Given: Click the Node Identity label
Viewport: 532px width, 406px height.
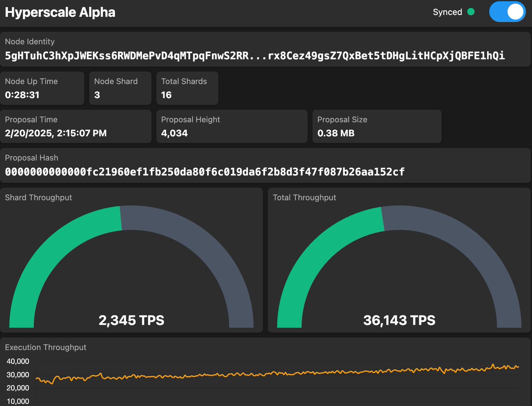Looking at the screenshot, I should coord(30,42).
